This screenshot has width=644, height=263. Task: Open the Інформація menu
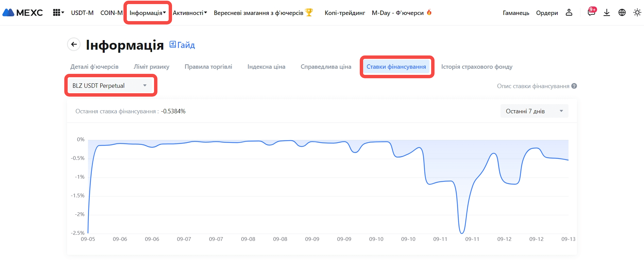pos(148,13)
